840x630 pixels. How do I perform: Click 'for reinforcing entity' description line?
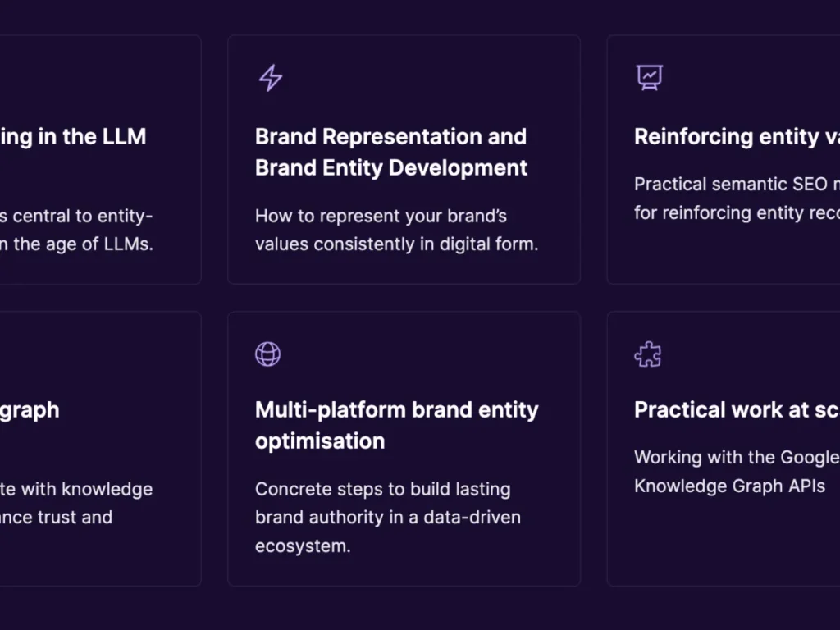(736, 213)
